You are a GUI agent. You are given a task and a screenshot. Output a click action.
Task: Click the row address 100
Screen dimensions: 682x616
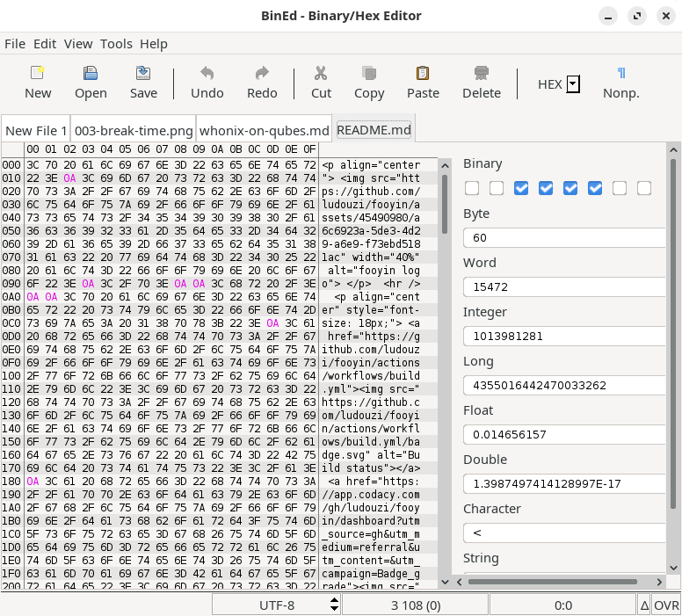[x=11, y=376]
